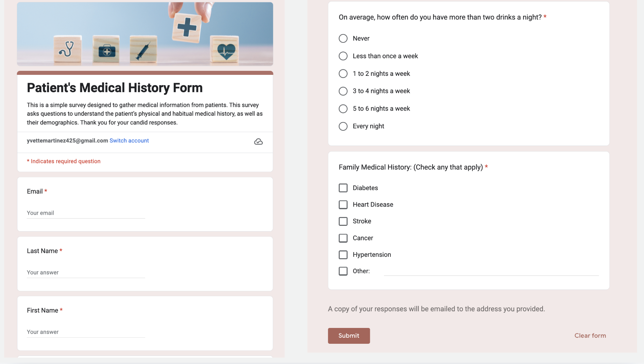Submit the medical history form

[x=349, y=336]
